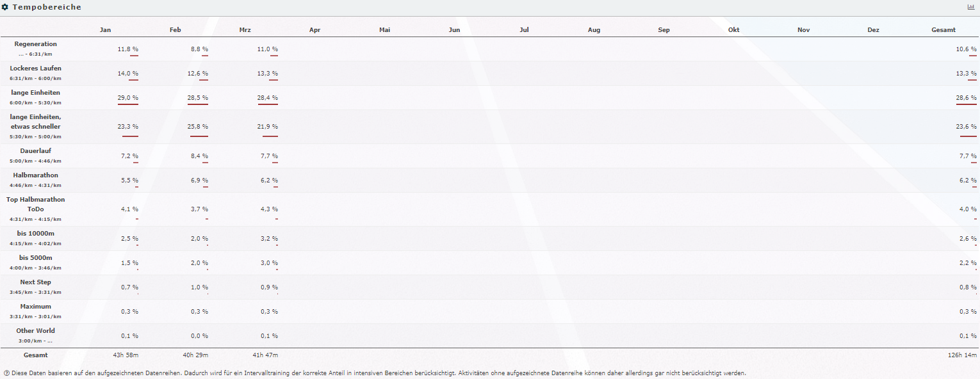This screenshot has width=980, height=379.
Task: Click the Tempobereiche panel title
Action: tap(47, 7)
